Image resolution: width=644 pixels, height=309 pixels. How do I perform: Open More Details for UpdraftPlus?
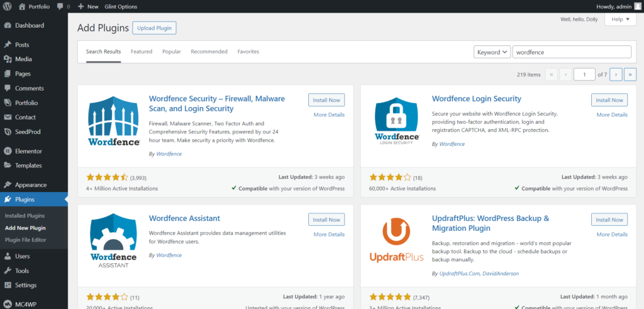click(x=612, y=234)
